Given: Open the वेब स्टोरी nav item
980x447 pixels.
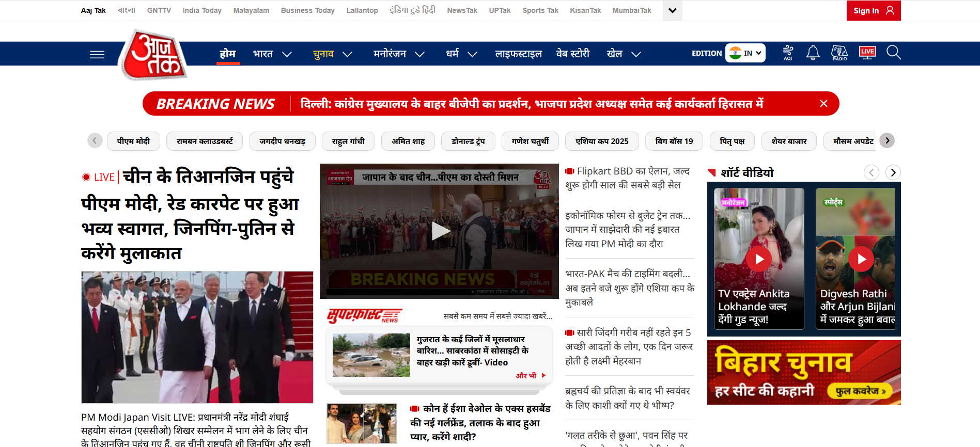Looking at the screenshot, I should [573, 54].
